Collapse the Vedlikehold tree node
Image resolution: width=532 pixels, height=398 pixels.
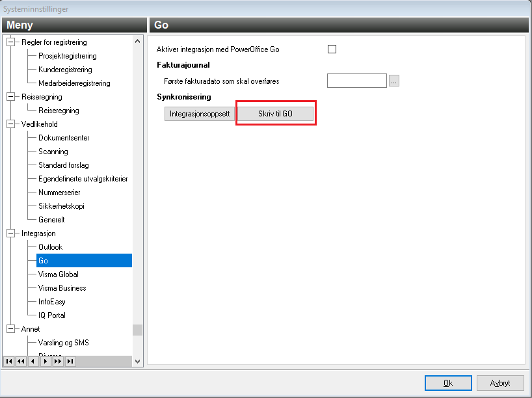click(11, 124)
